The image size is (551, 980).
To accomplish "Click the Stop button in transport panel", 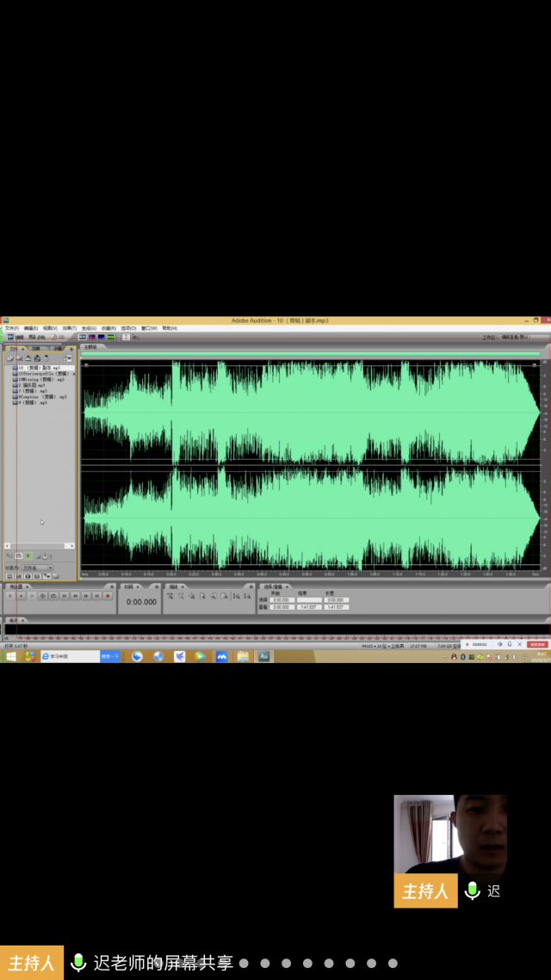I will click(x=10, y=595).
